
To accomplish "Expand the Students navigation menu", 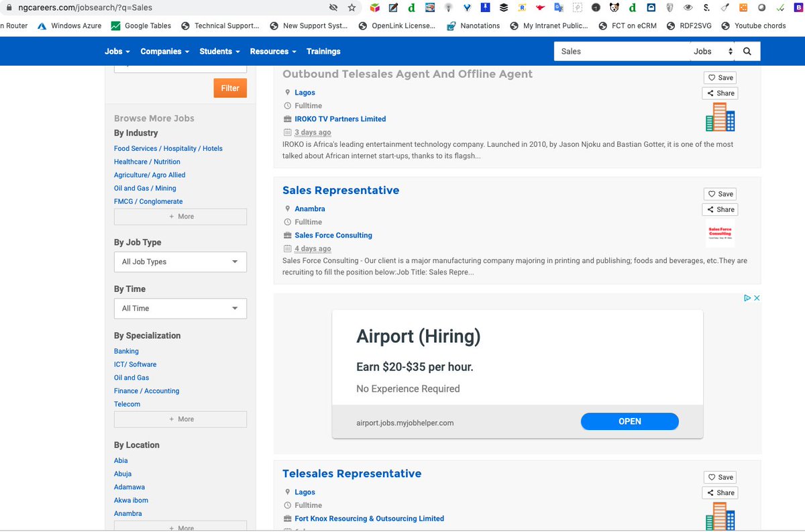I will pyautogui.click(x=219, y=51).
